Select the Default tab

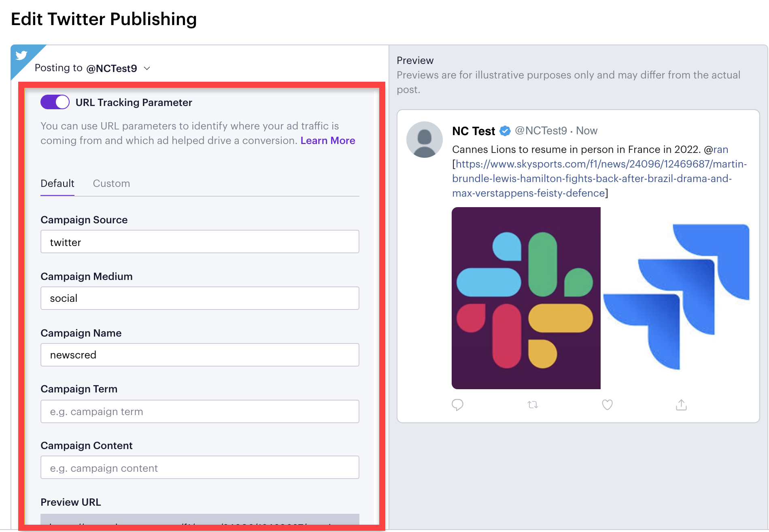coord(57,183)
